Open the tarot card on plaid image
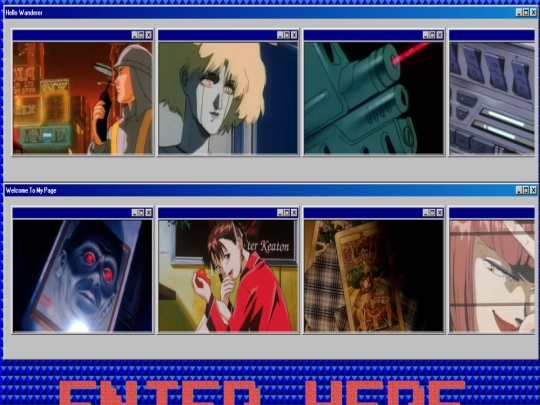Viewport: 540px width, 405px height. pos(374,276)
